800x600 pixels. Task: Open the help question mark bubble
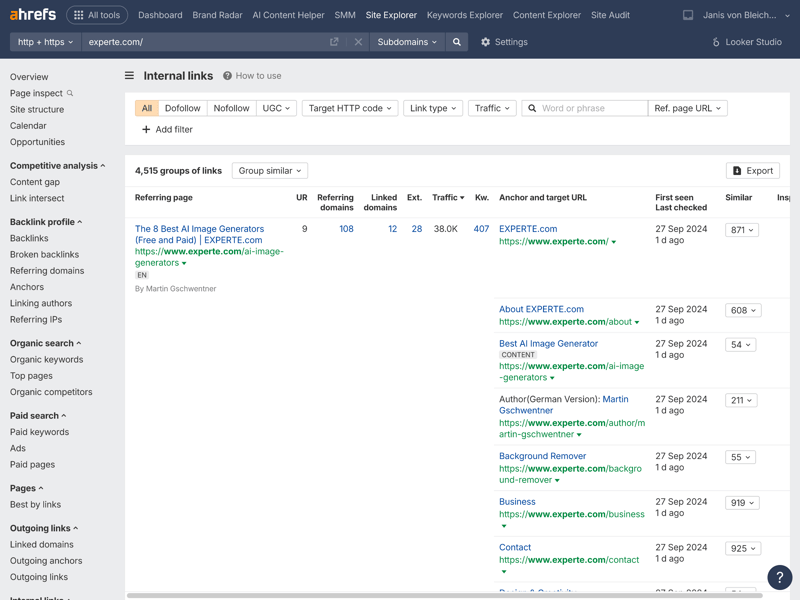779,577
